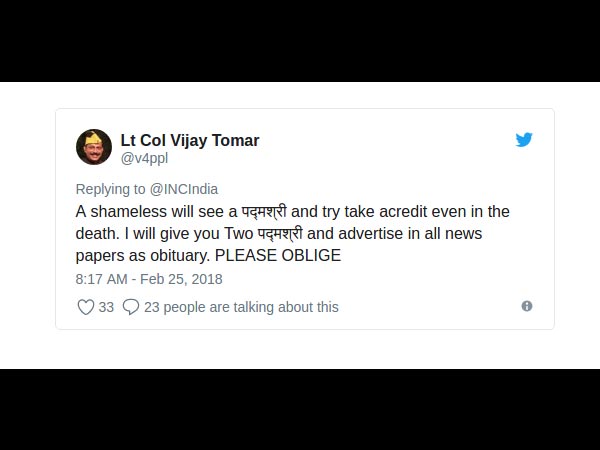Click the display name Lt Col Vijay Tomar
600x450 pixels.
(x=190, y=140)
